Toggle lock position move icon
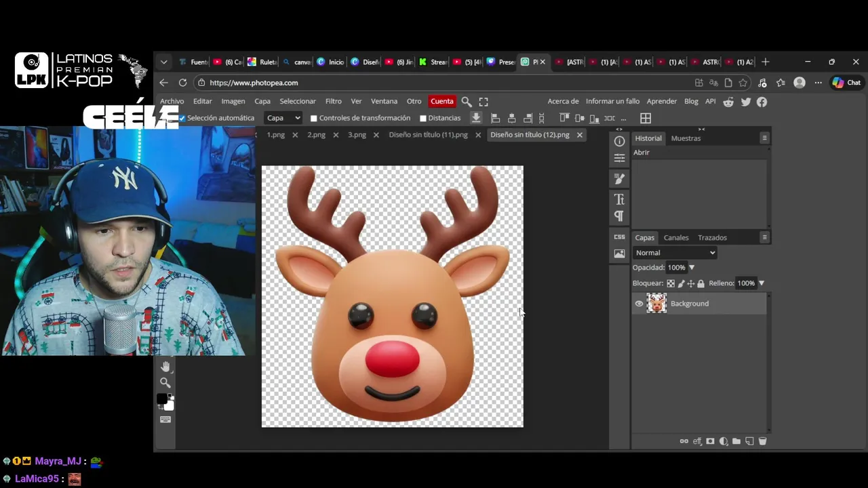 click(691, 283)
